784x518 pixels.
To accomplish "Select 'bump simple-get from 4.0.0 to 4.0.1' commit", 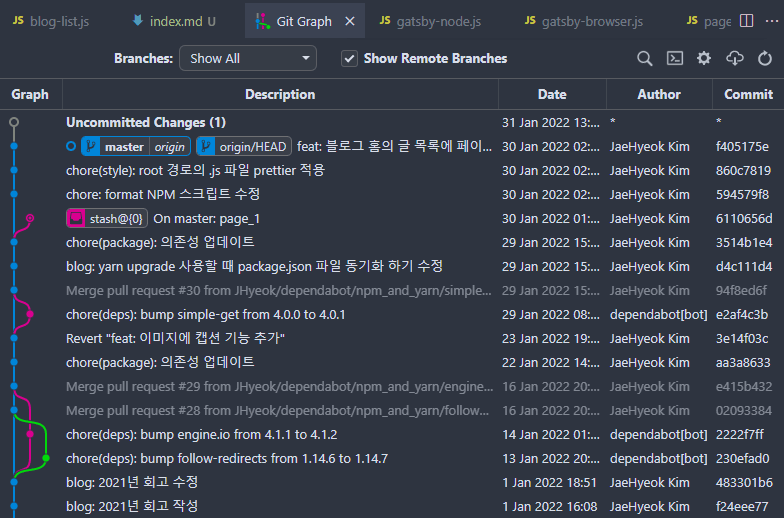I will (x=392, y=314).
